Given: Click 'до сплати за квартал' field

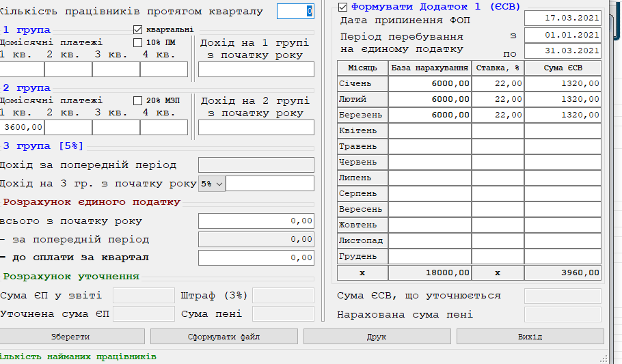Looking at the screenshot, I should pyautogui.click(x=256, y=257).
